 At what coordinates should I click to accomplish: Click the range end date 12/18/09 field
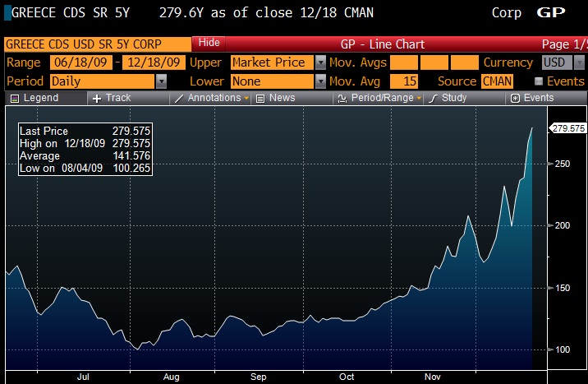(154, 62)
